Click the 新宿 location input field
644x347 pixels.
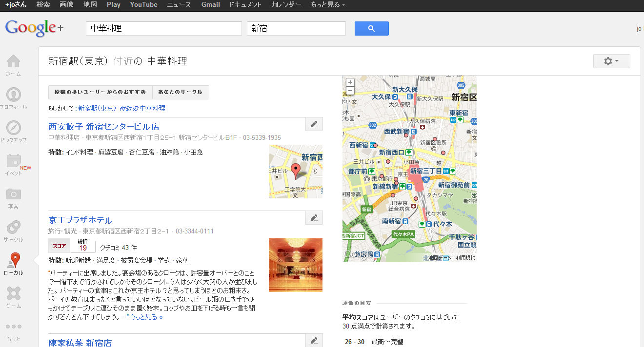[x=296, y=29]
